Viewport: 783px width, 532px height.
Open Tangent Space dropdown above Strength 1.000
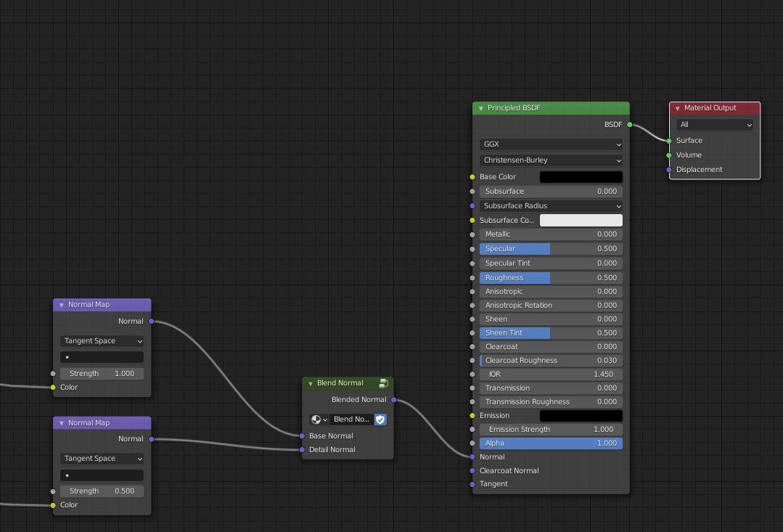point(102,341)
